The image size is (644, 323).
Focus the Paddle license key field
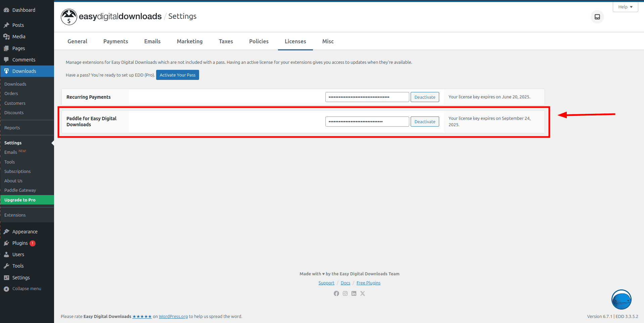(x=367, y=122)
